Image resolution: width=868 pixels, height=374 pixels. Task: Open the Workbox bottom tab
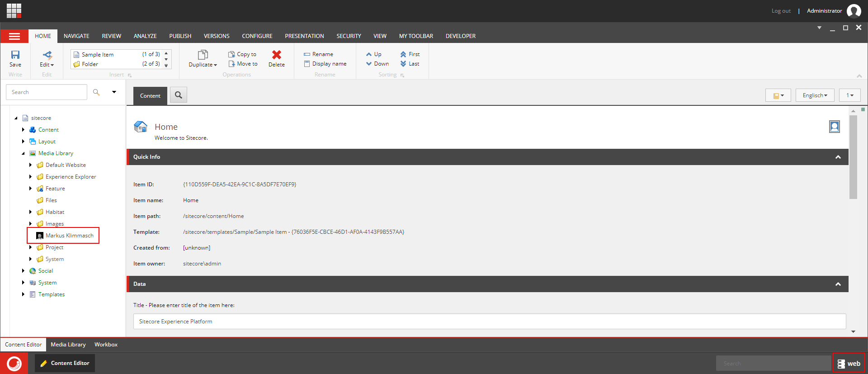[x=106, y=345]
